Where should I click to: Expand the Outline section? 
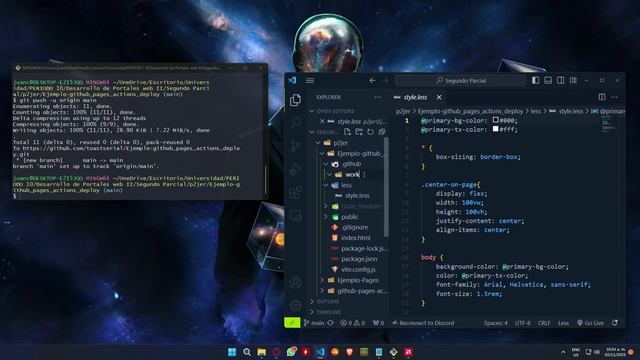point(312,302)
